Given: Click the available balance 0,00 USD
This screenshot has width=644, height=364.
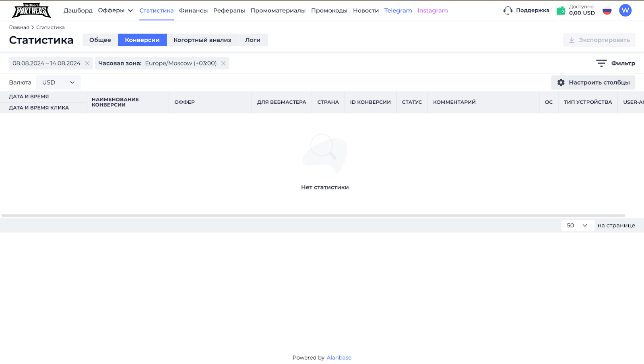Looking at the screenshot, I should [x=582, y=13].
